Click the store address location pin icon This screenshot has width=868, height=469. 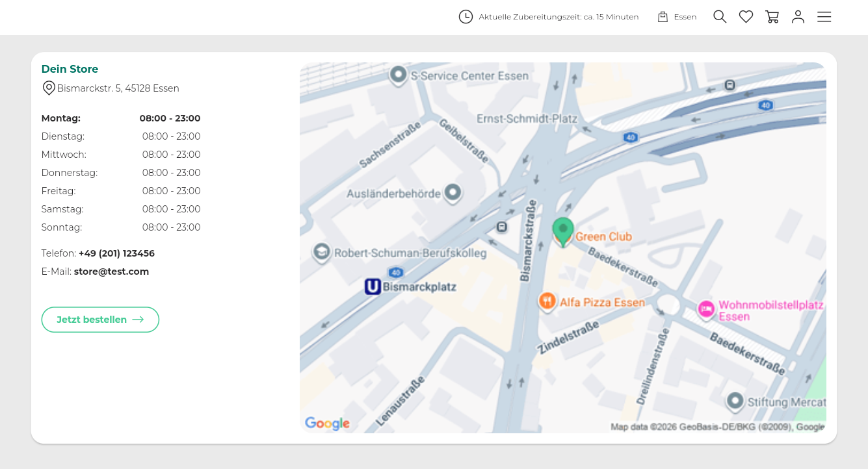click(x=49, y=88)
